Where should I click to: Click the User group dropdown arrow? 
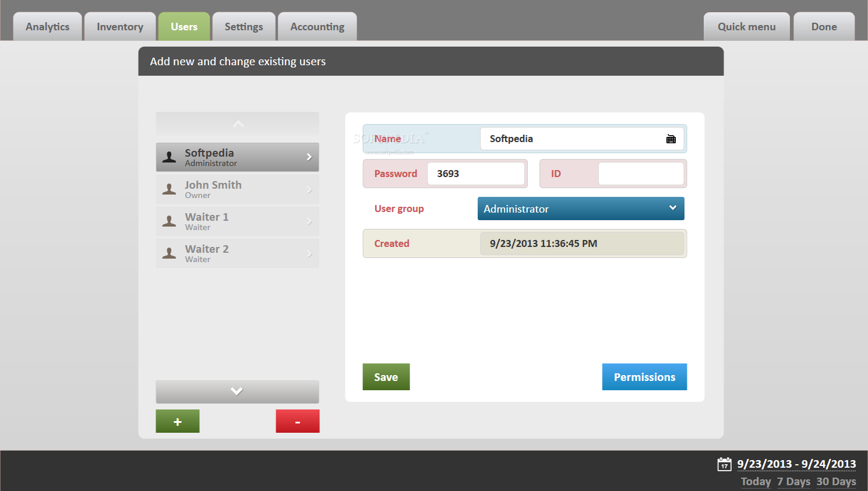[x=673, y=208]
